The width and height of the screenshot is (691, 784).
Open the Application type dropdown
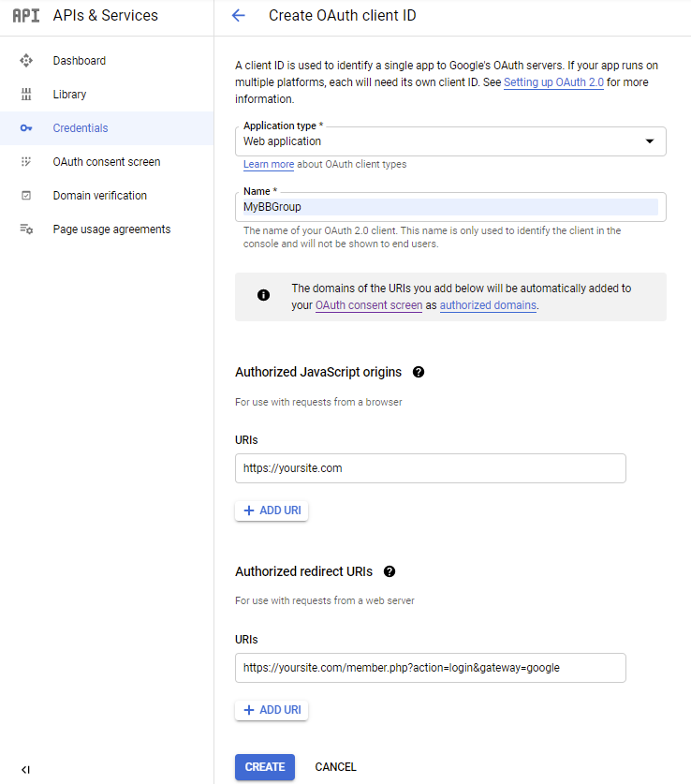pyautogui.click(x=649, y=141)
